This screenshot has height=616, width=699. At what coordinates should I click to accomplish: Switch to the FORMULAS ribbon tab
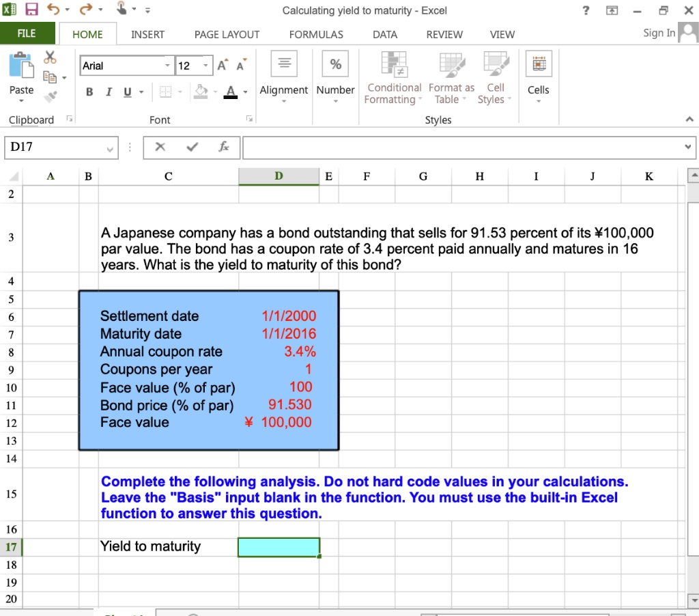[315, 34]
